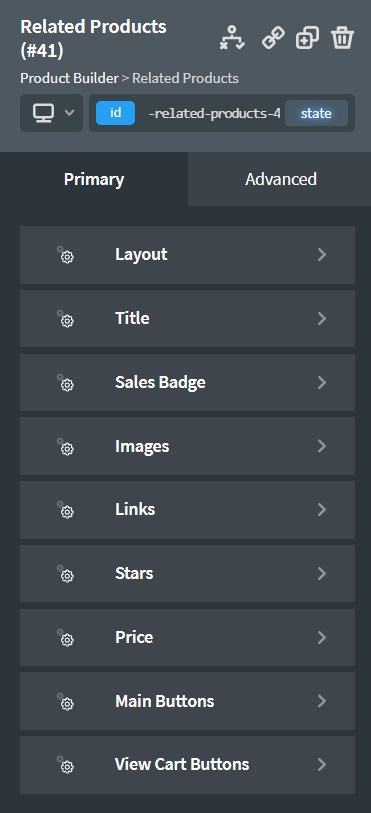
Task: Delete element using the trash icon
Action: (x=343, y=38)
